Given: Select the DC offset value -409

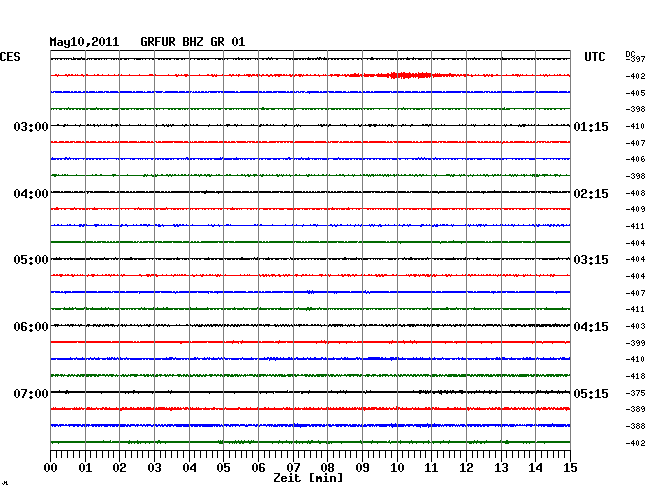Looking at the screenshot, I should pyautogui.click(x=635, y=209).
